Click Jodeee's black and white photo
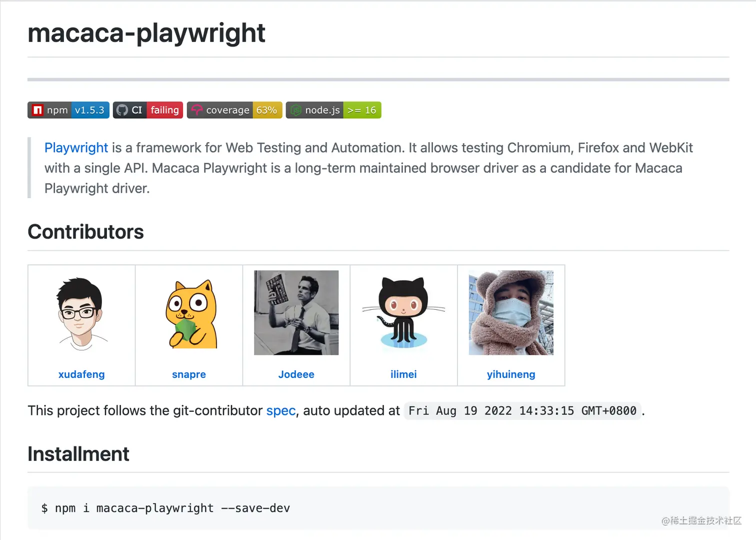 [296, 313]
